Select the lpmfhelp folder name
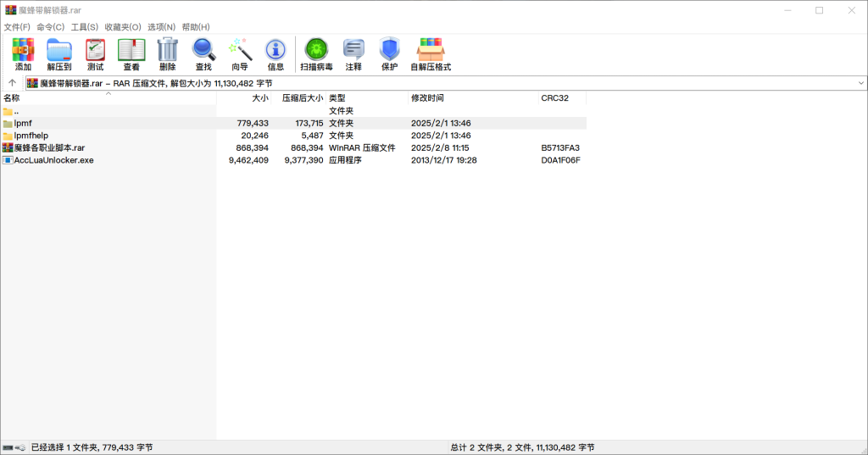The image size is (868, 455). tap(31, 136)
